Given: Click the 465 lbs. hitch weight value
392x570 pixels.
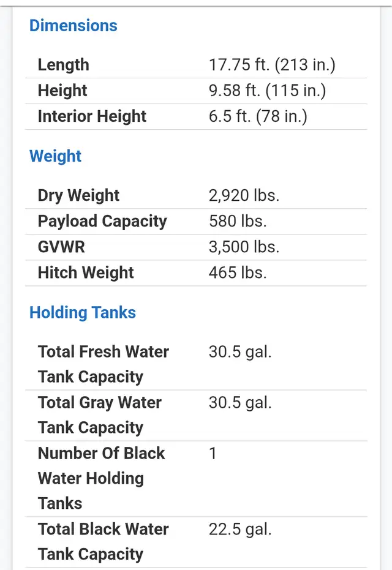Looking at the screenshot, I should click(238, 272).
